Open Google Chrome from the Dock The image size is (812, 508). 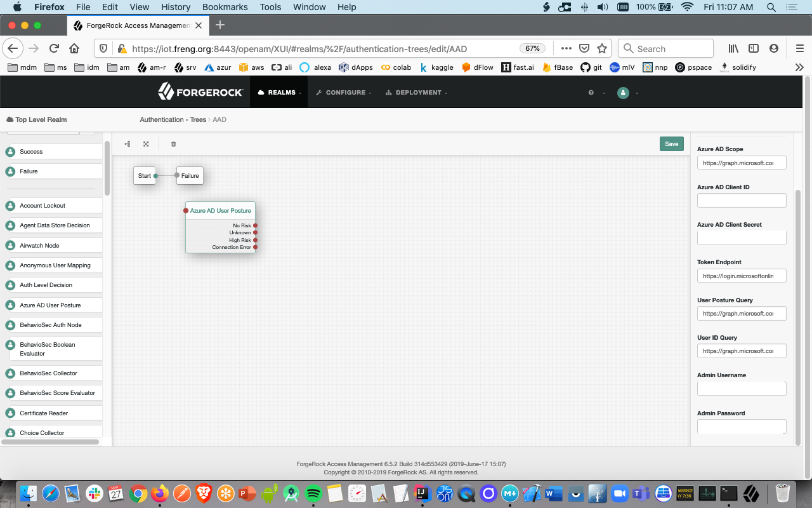point(138,493)
